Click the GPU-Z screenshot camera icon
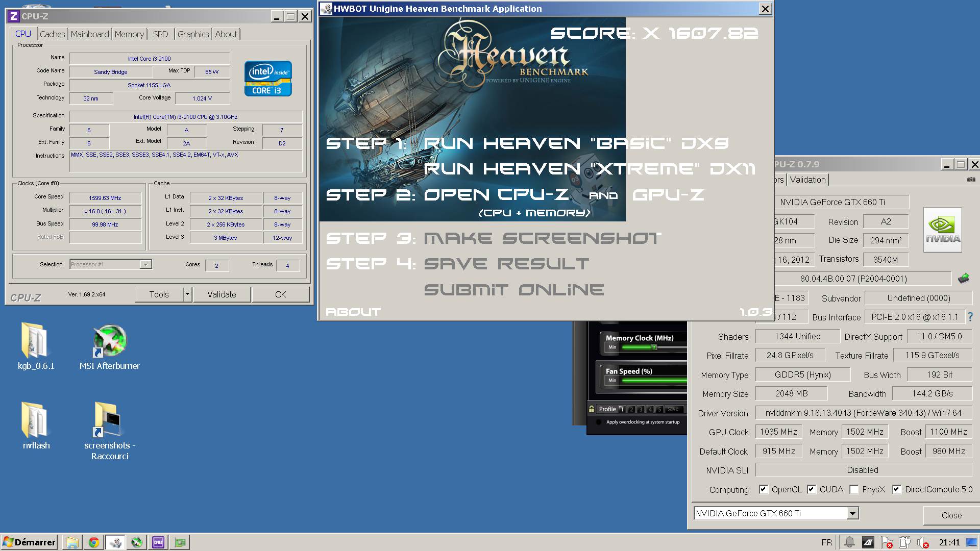Viewport: 980px width, 551px height. 971,180
